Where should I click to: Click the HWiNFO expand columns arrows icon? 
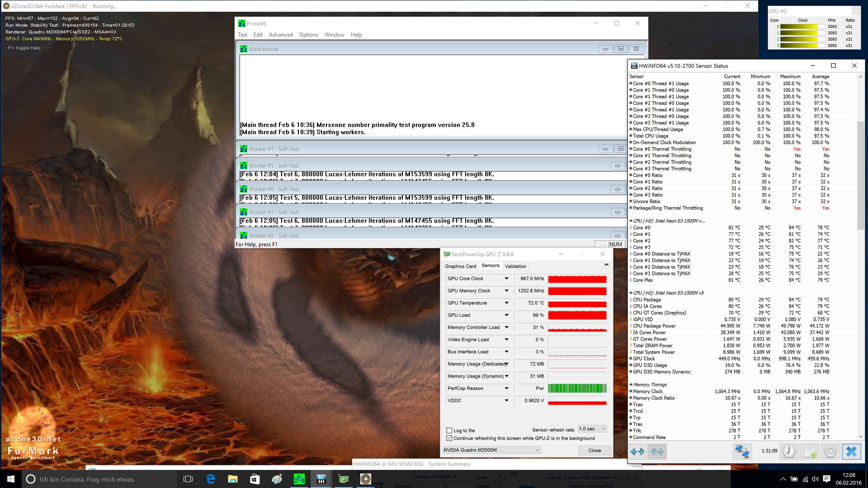point(637,451)
